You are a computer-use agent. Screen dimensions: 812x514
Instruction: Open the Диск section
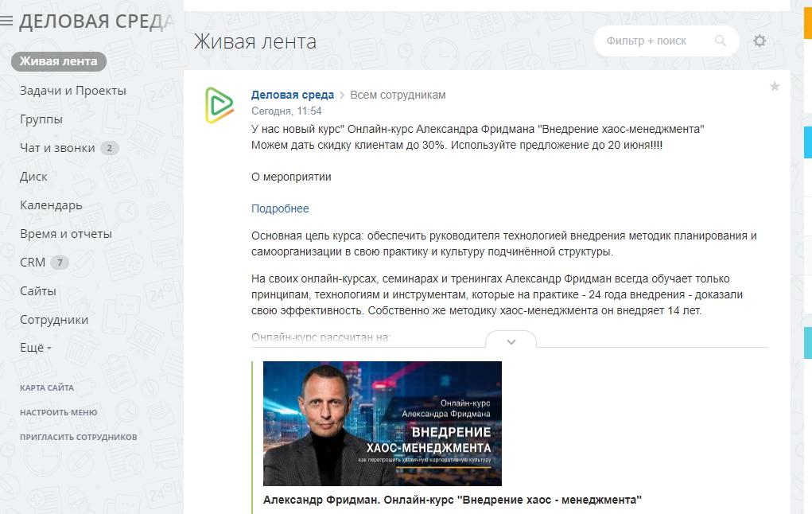click(33, 177)
